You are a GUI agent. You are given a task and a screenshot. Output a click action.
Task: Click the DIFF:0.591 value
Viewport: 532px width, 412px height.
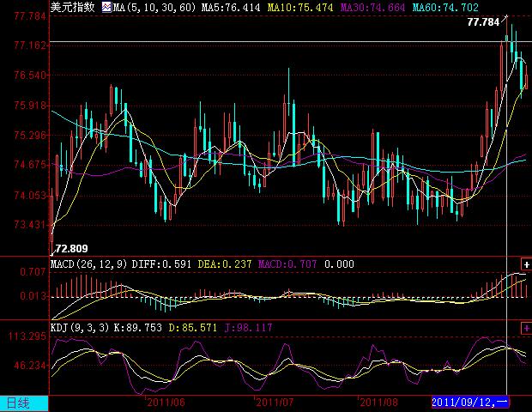[x=161, y=264]
